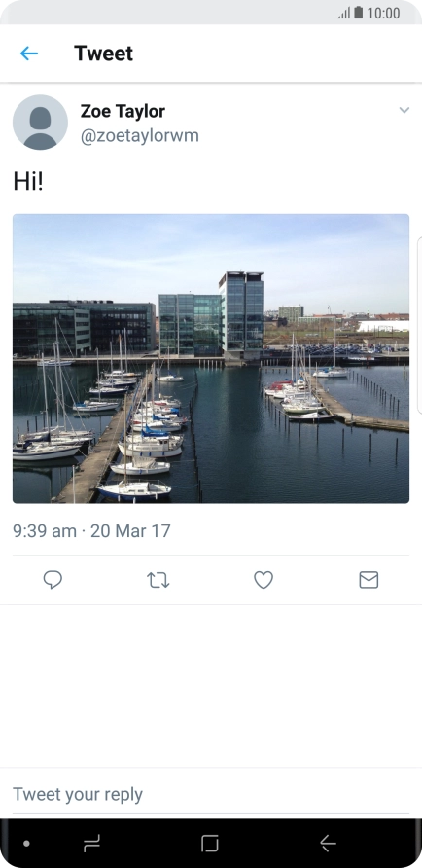The height and width of the screenshot is (868, 422).
Task: Tap the Android home square button
Action: tap(210, 844)
